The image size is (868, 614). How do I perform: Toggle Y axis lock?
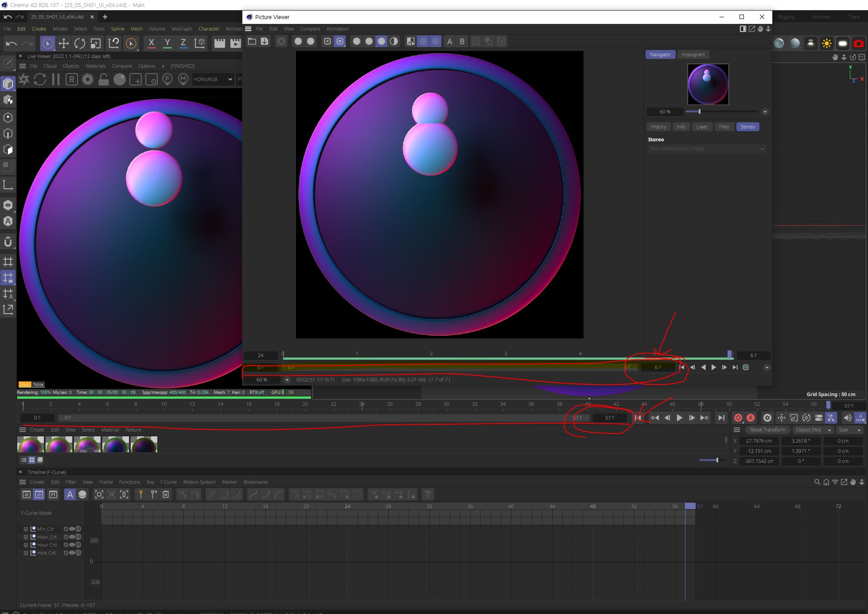[167, 43]
